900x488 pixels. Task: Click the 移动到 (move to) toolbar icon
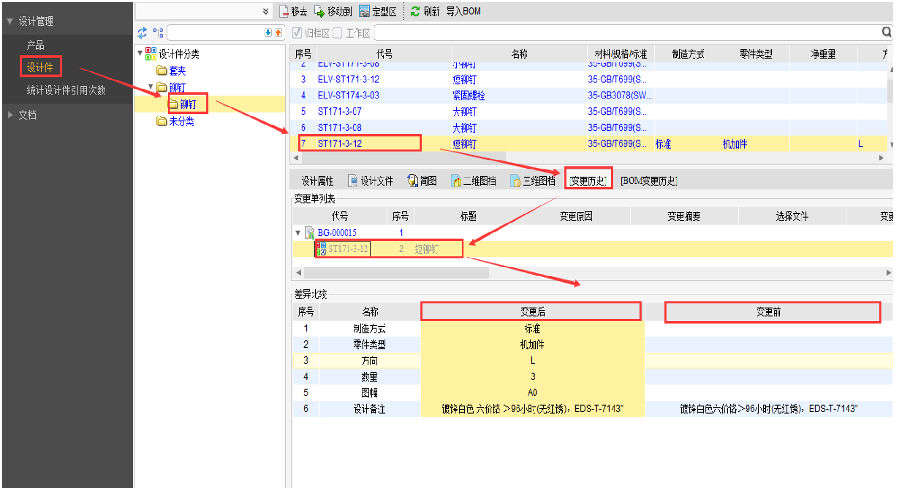[319, 11]
